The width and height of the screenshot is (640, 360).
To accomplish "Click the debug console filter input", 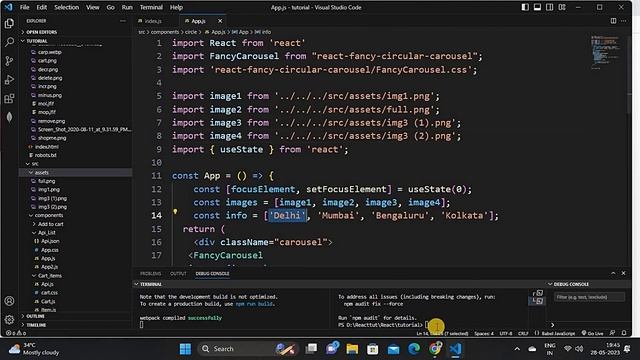I will [x=589, y=297].
